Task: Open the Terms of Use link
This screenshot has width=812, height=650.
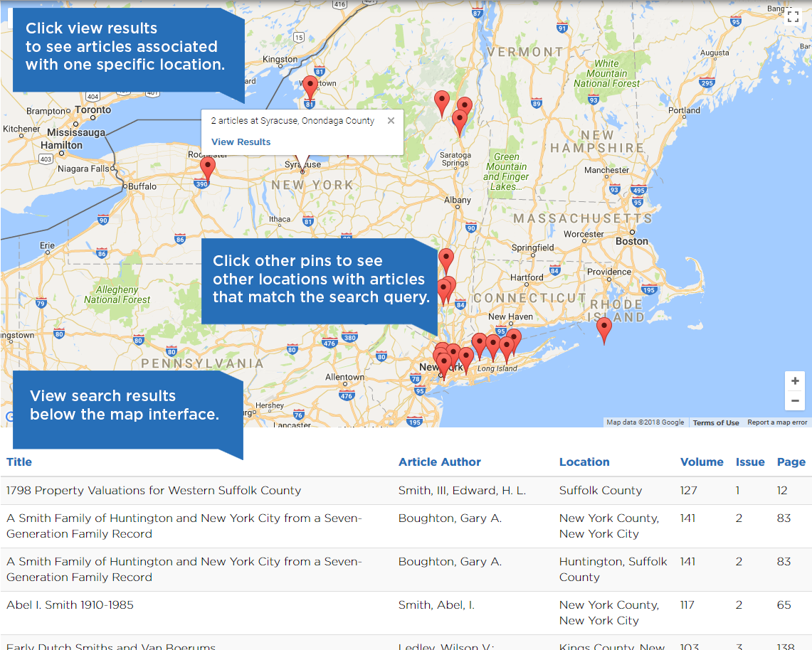Action: (x=715, y=422)
